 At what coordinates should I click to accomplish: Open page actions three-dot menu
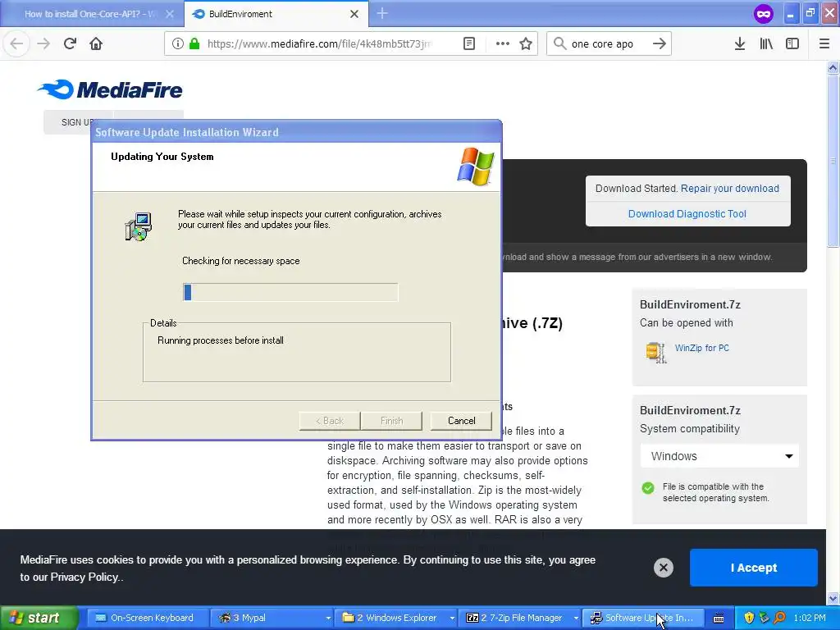point(503,43)
